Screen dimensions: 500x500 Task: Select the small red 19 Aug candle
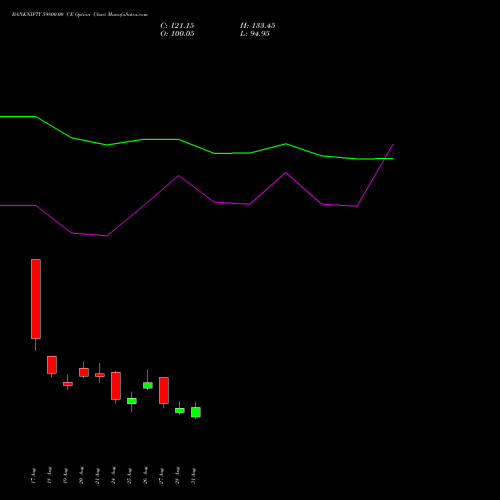pos(68,384)
